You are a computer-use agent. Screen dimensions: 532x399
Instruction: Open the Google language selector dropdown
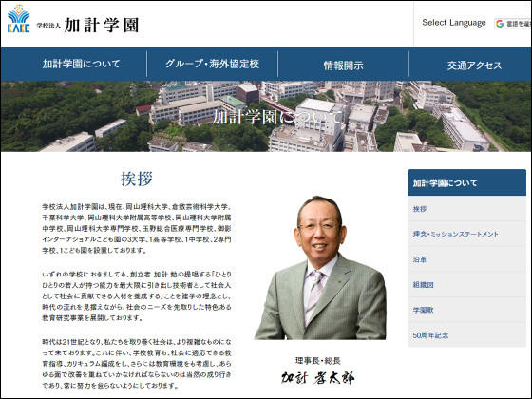(513, 24)
